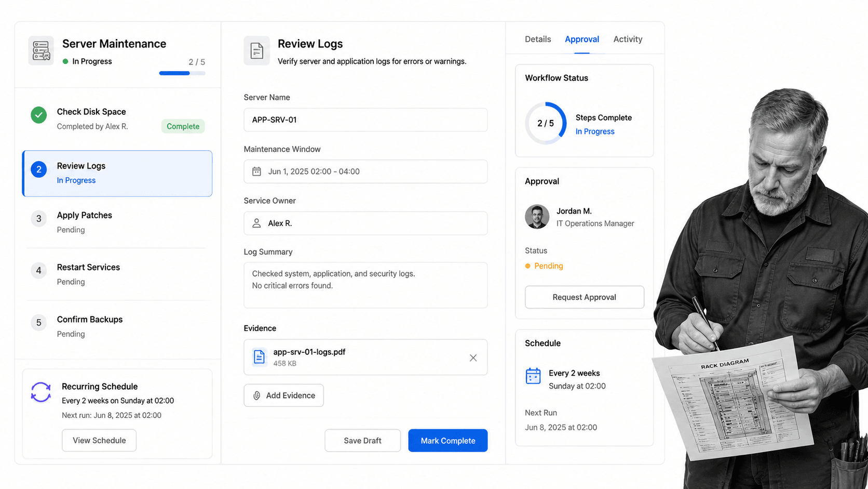Click the 458 KB file size text

pos(285,364)
